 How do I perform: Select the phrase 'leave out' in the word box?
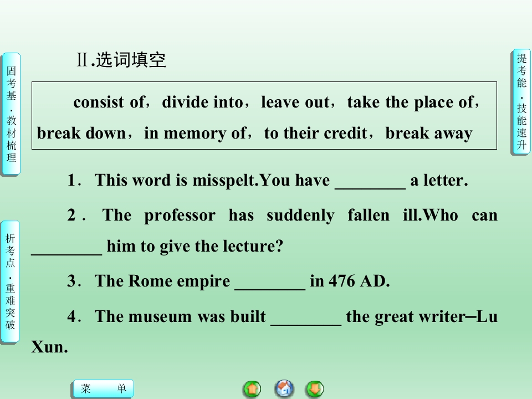tap(295, 102)
